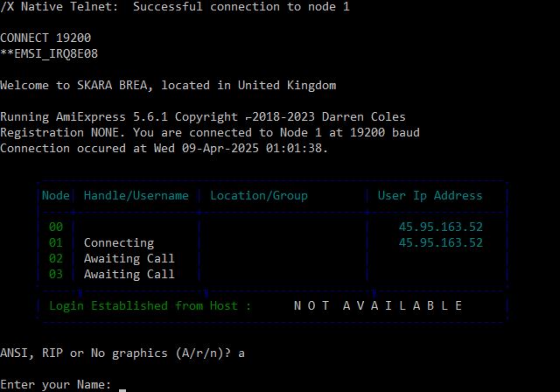Click the Handle/Username column header
This screenshot has height=392, width=560.
(x=136, y=196)
